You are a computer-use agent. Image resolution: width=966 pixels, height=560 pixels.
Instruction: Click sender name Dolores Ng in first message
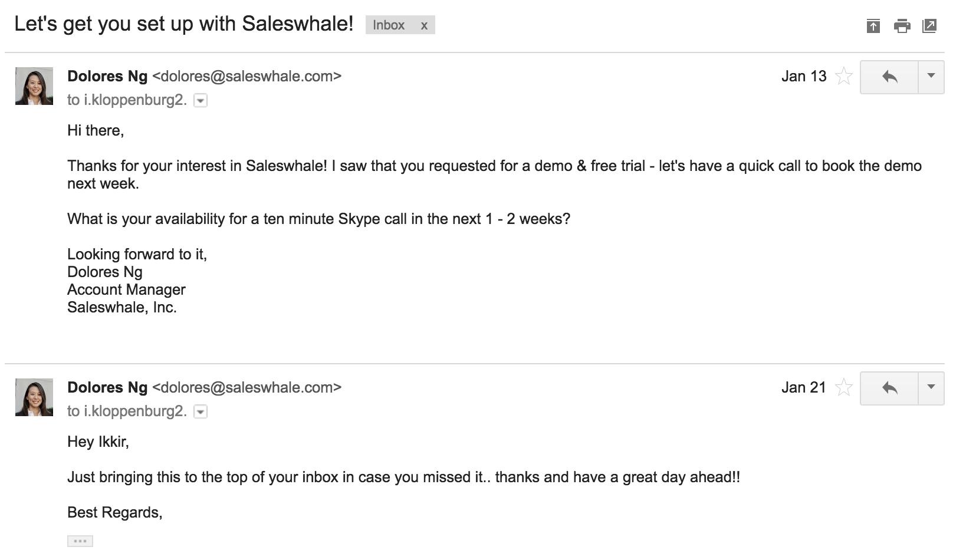107,77
